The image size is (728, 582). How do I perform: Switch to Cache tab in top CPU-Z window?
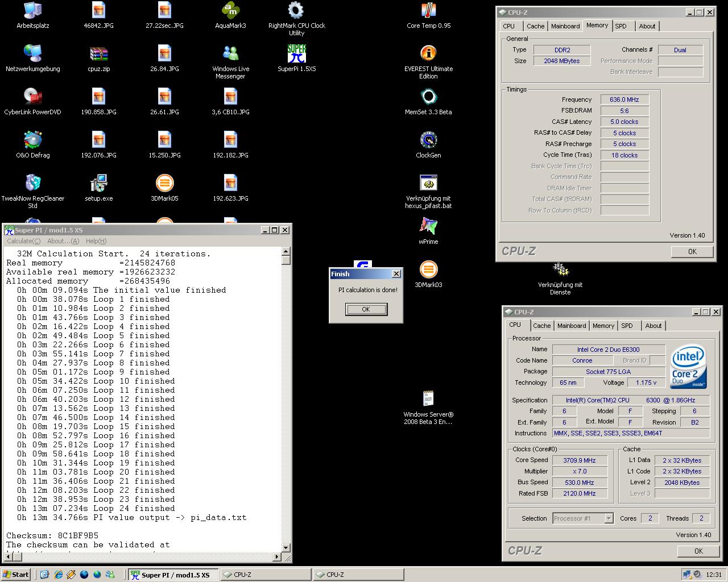pos(535,26)
